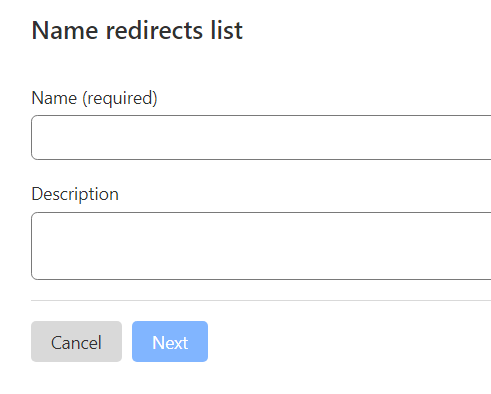Click the word "Cancel" on the gray button
The image size is (491, 394).
tap(76, 343)
